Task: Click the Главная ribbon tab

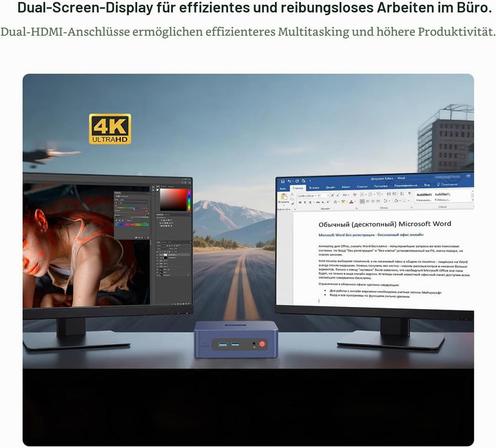Action: [298, 188]
